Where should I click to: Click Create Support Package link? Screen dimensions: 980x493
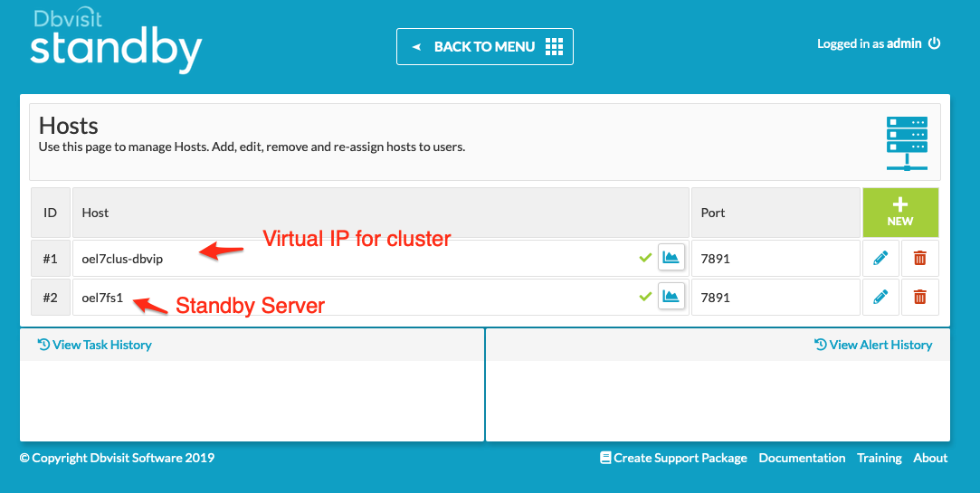673,458
